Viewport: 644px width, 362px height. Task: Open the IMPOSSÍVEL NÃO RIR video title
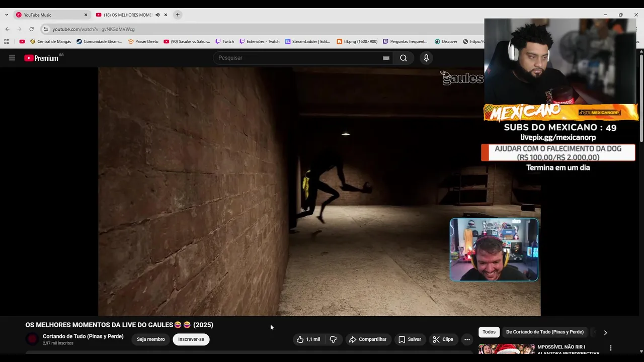click(569, 350)
